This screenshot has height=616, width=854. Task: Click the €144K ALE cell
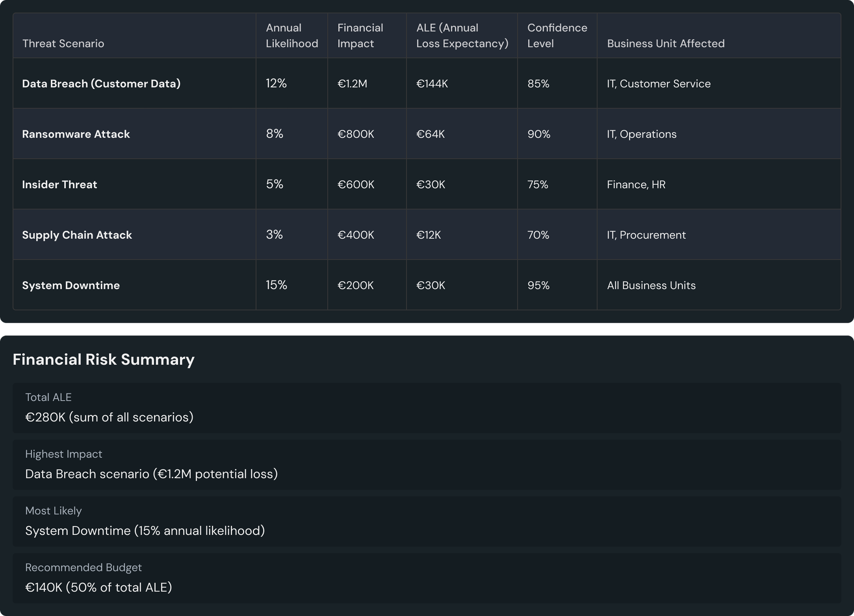point(432,83)
